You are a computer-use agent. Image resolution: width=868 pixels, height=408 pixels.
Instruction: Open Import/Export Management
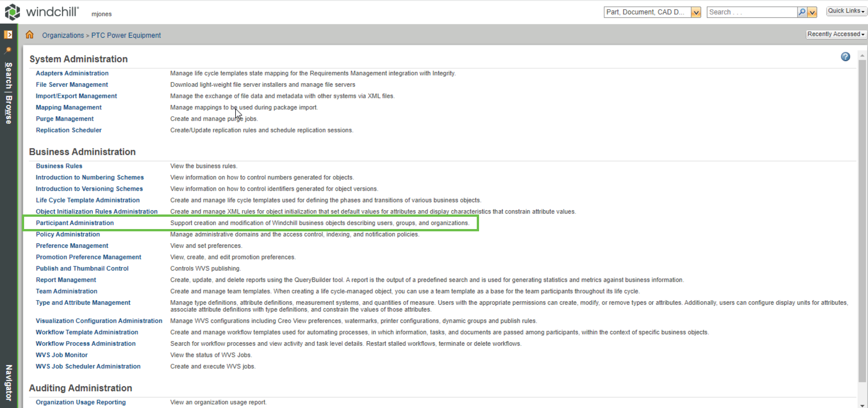click(76, 96)
